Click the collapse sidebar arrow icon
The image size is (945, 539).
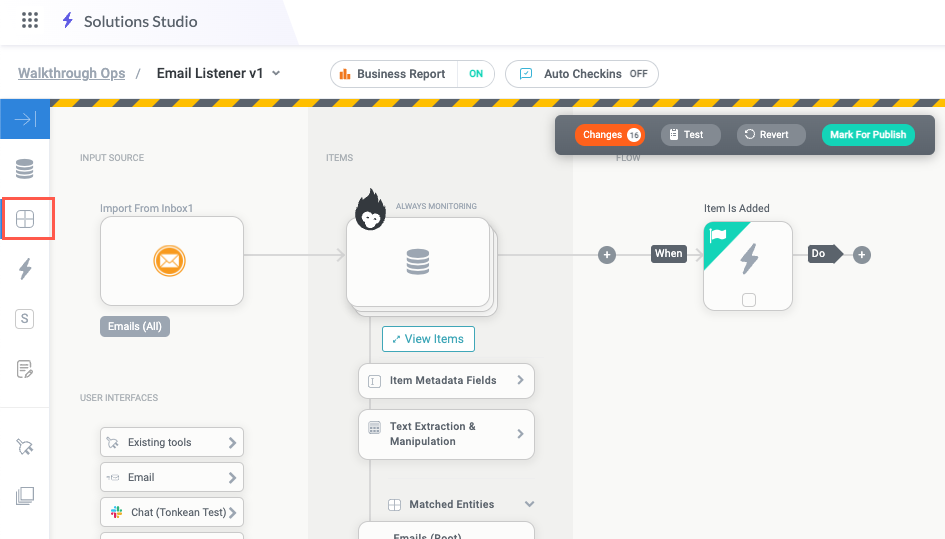coord(25,120)
